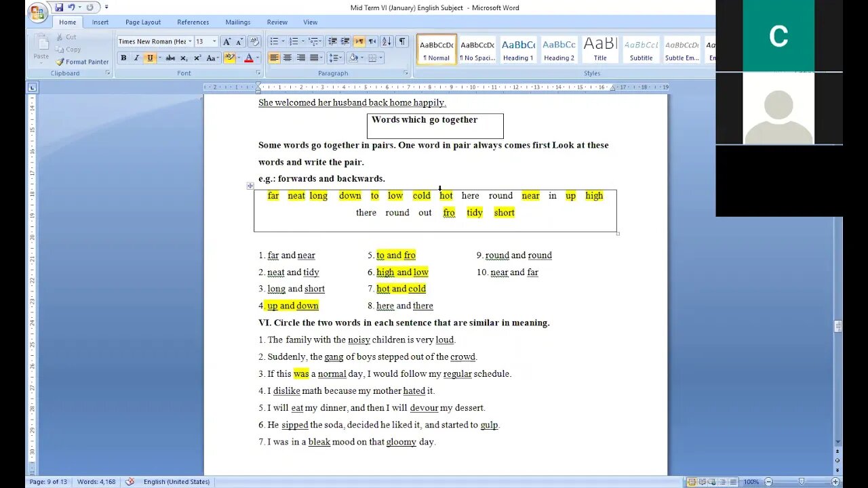868x488 pixels.
Task: Apply superscript formatting
Action: click(197, 58)
